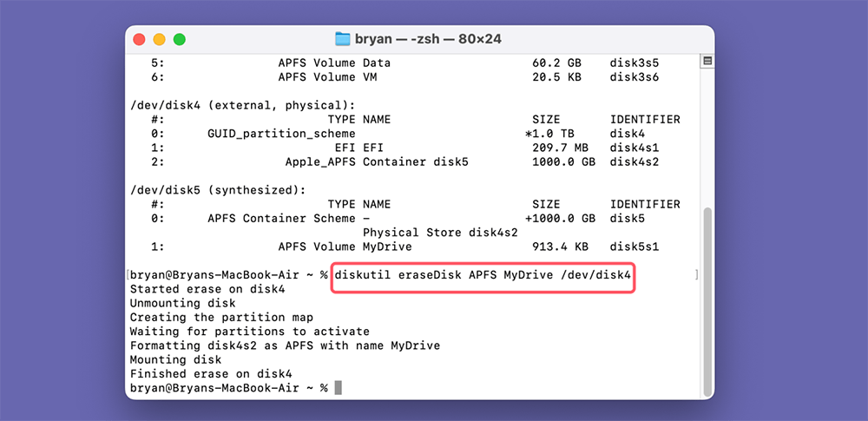Click the "Waiting for partitions to activate" line
Viewport: 868px width, 421px height.
[249, 331]
